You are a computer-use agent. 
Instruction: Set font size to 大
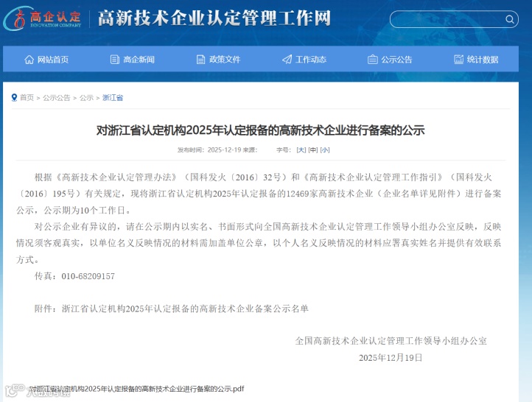tap(301, 149)
